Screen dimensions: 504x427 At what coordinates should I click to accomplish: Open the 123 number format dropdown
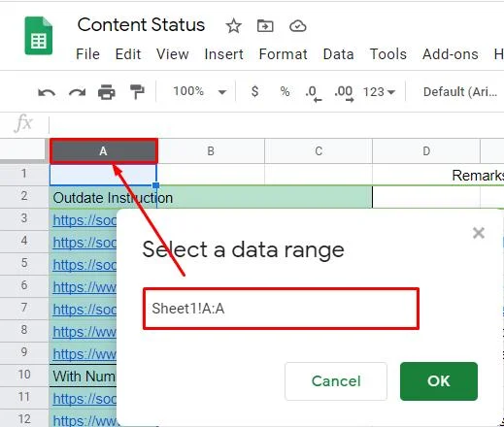coord(379,92)
